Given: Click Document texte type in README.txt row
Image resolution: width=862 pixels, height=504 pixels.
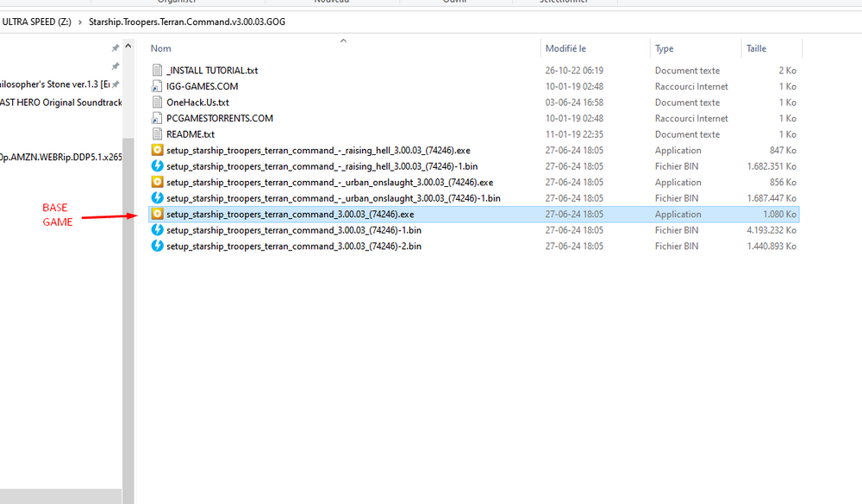Looking at the screenshot, I should 687,134.
